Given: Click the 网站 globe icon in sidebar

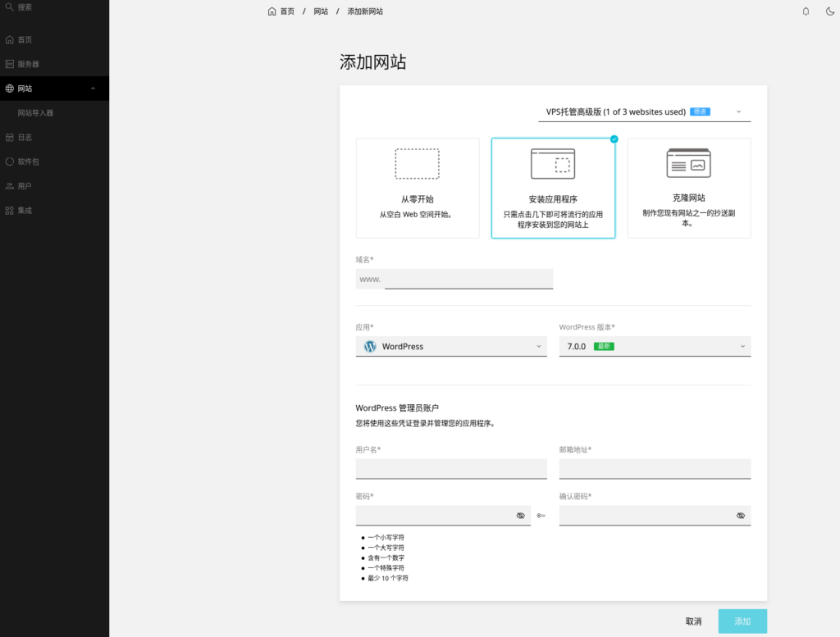Looking at the screenshot, I should tap(9, 89).
